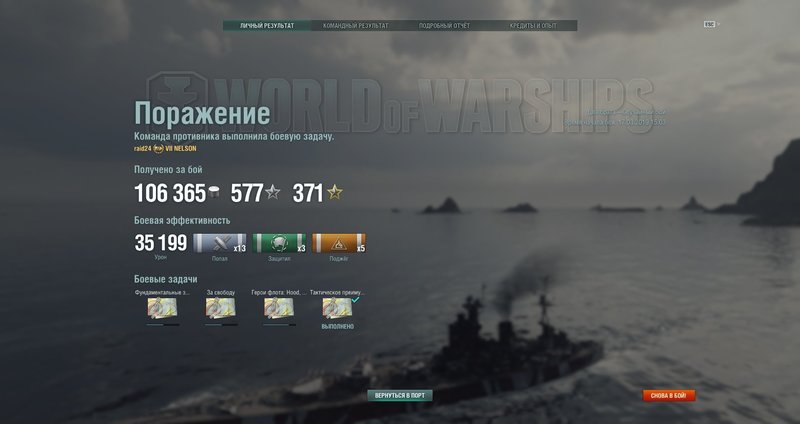Switch to the 'Командный результат' tab
This screenshot has width=800, height=424.
point(356,26)
